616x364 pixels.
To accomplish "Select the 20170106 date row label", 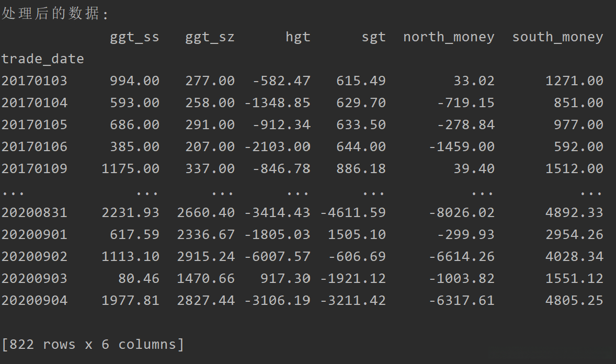I will pyautogui.click(x=34, y=147).
